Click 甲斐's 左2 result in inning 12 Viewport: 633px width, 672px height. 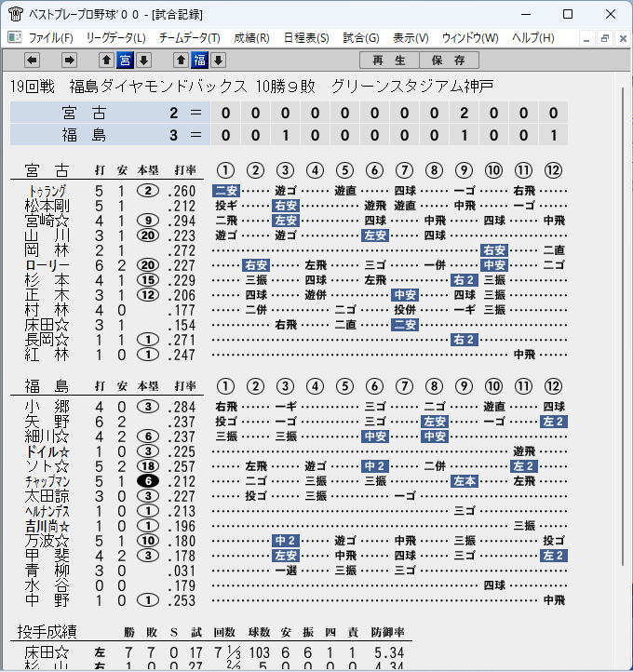point(554,556)
